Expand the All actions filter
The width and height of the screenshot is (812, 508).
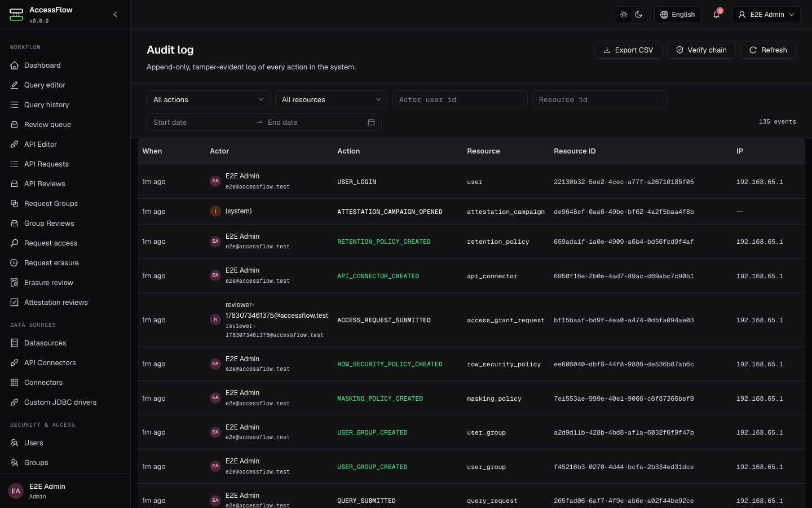[209, 99]
